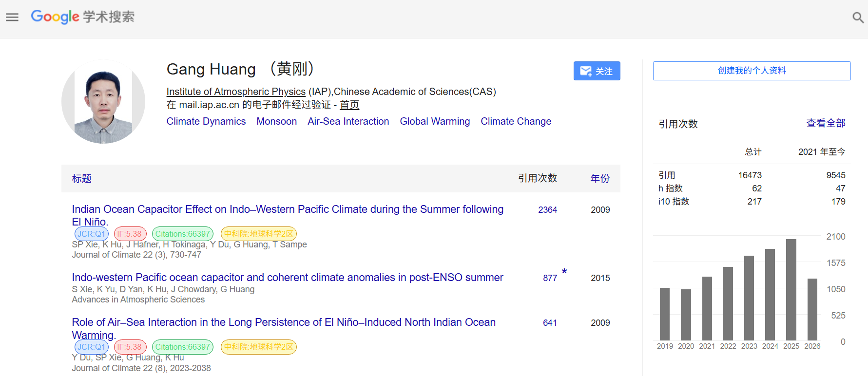Click 'Journal of Climate 22 (8), 2023-2038' text
This screenshot has height=376, width=868.
(141, 368)
